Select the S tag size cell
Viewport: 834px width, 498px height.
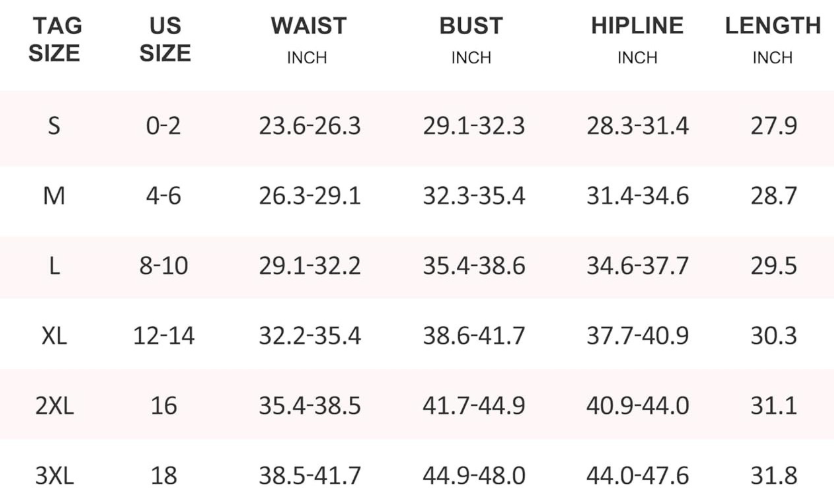click(54, 126)
